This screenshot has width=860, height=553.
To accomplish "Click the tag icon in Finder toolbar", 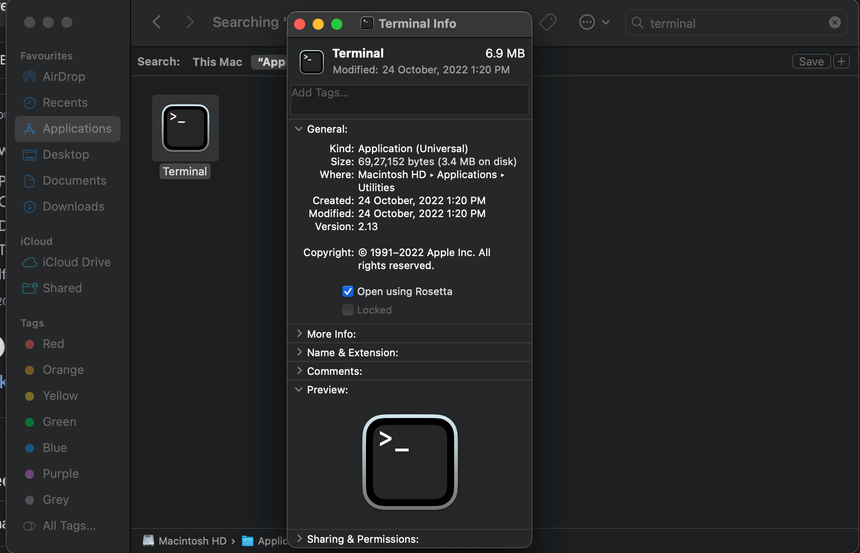I will (548, 22).
